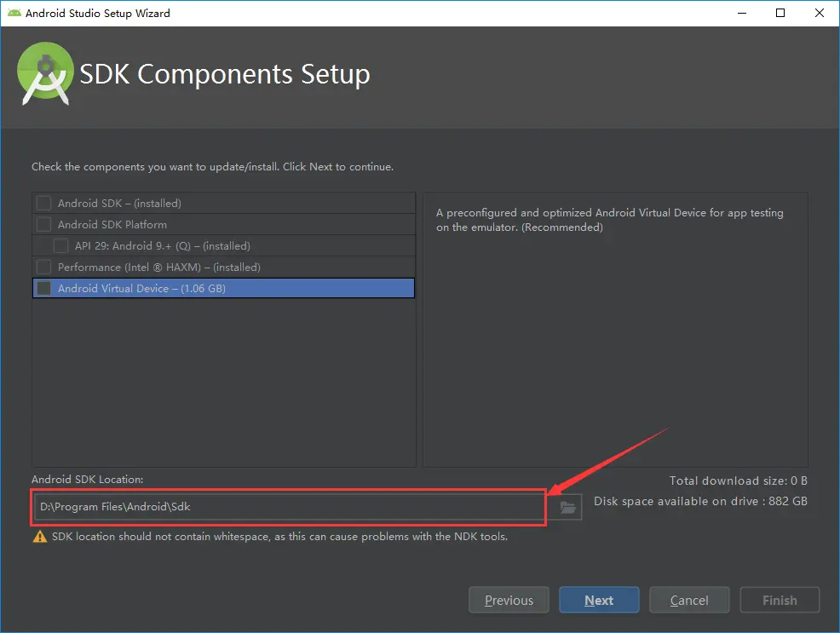Viewport: 840px width, 633px height.
Task: Click the yellow warning triangle icon
Action: 40,536
